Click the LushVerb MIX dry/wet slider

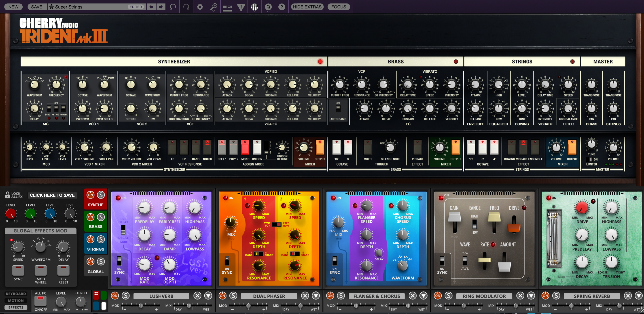tap(189, 306)
